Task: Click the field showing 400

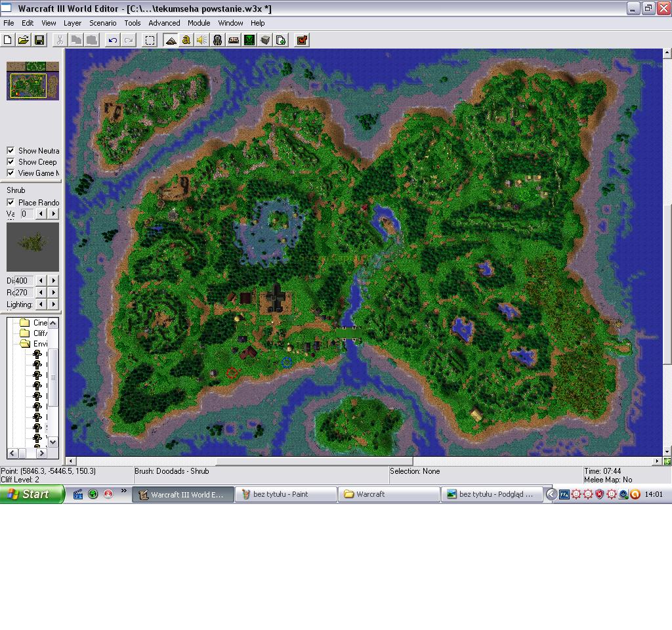Action: (x=23, y=280)
